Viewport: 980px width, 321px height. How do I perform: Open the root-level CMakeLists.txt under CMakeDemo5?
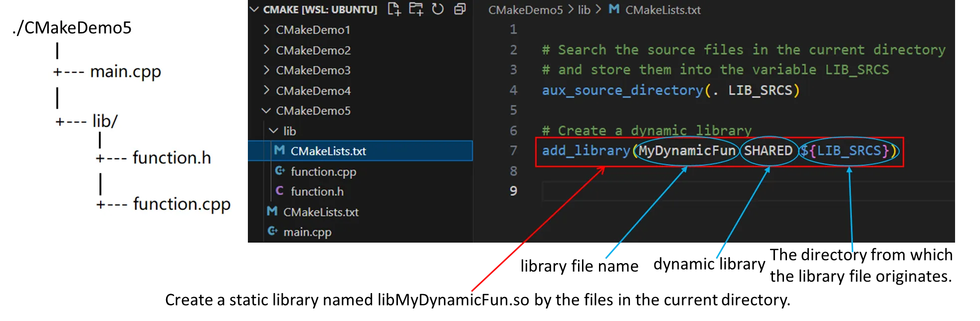pos(321,212)
